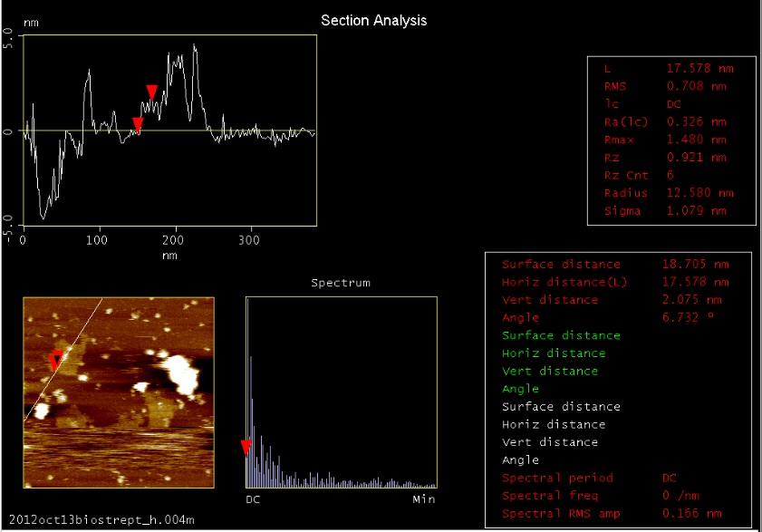The height and width of the screenshot is (532, 762).
Task: Select the red cursor marker on the AFM image
Action: (55, 358)
